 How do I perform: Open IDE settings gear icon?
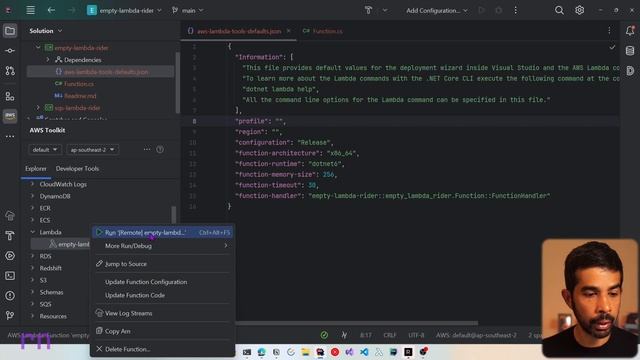pos(580,10)
